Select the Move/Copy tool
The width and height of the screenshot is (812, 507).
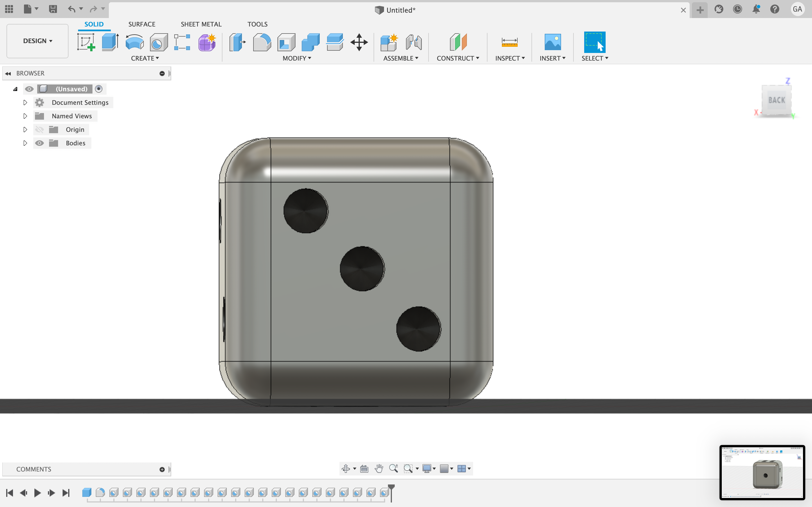pos(359,42)
